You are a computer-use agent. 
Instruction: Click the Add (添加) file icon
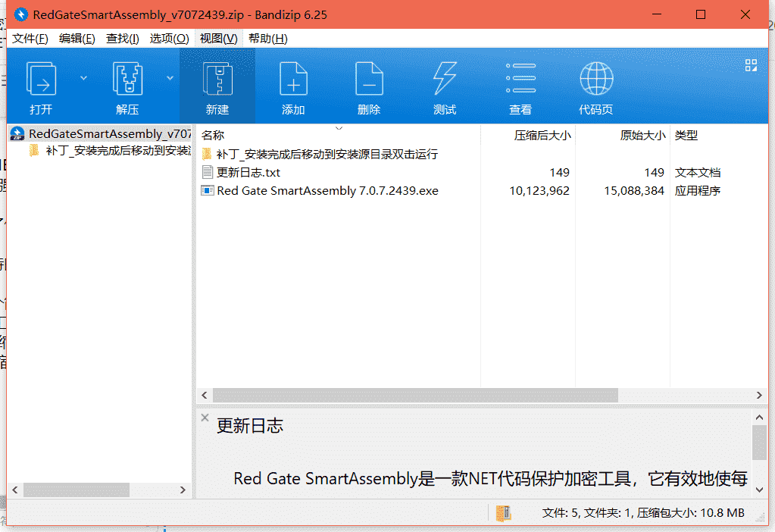pyautogui.click(x=293, y=79)
